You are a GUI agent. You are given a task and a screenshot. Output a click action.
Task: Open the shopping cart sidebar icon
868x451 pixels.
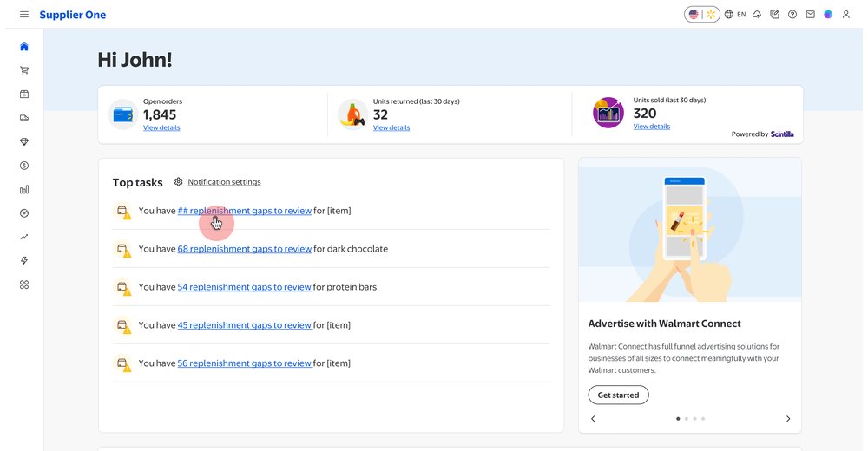[24, 70]
